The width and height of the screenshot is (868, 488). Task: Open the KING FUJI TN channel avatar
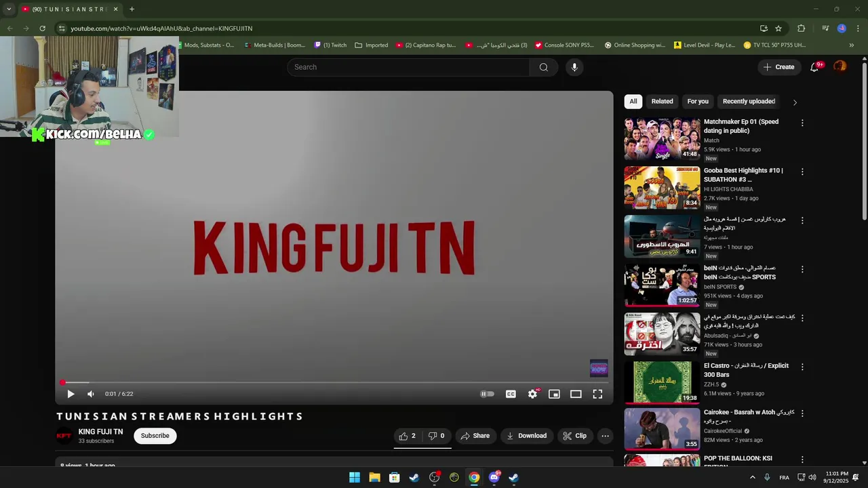[x=64, y=436]
